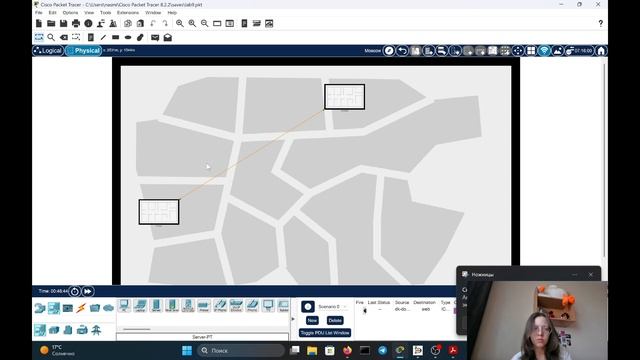This screenshot has width=640, height=360.
Task: Click the Help question mark icon
Action: [x=600, y=24]
